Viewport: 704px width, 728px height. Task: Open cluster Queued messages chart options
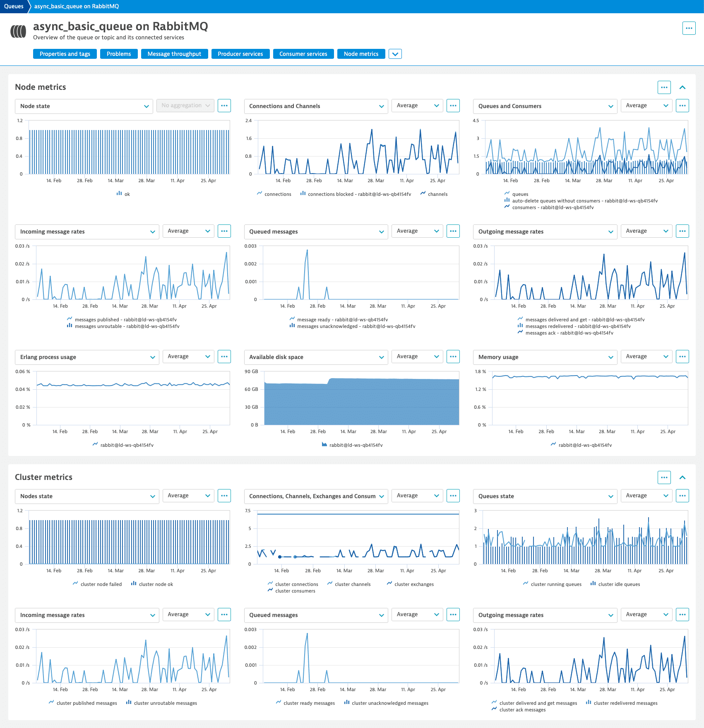453,615
